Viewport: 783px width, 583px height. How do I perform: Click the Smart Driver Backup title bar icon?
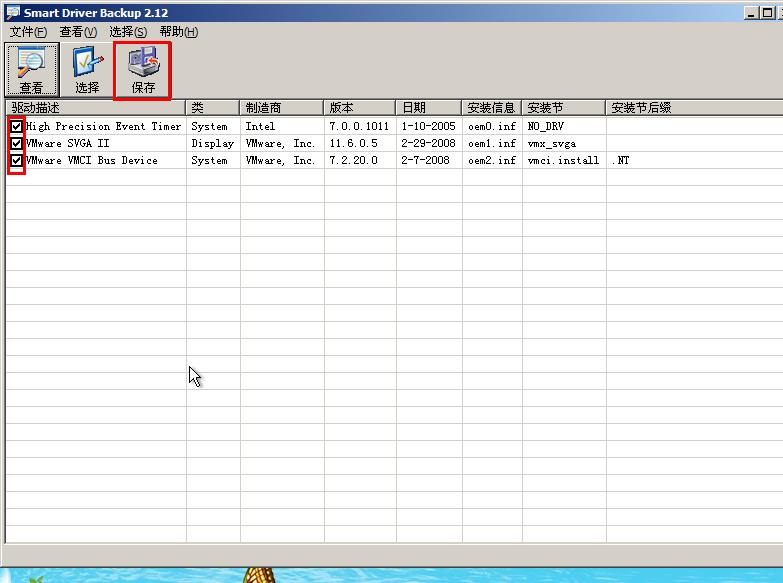13,12
